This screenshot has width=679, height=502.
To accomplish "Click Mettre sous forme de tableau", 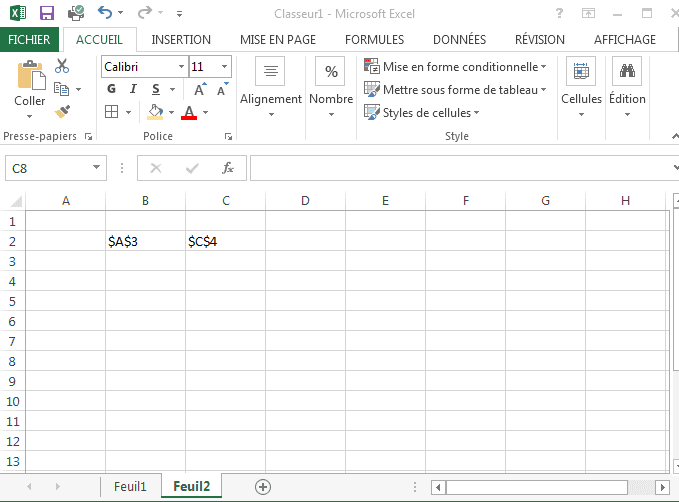I will [x=455, y=90].
